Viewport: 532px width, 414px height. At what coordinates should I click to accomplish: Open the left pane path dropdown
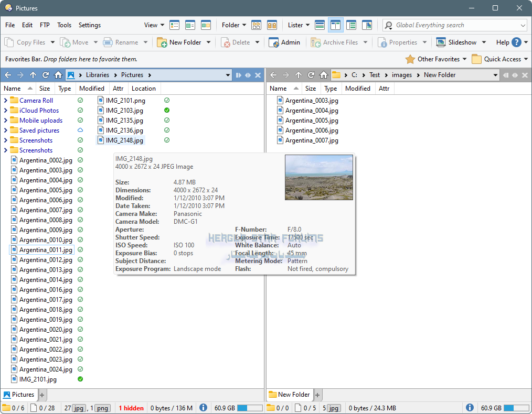228,75
